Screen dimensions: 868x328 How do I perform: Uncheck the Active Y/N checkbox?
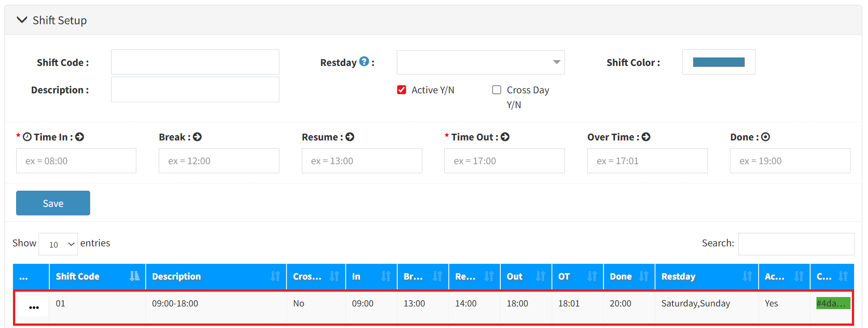402,90
